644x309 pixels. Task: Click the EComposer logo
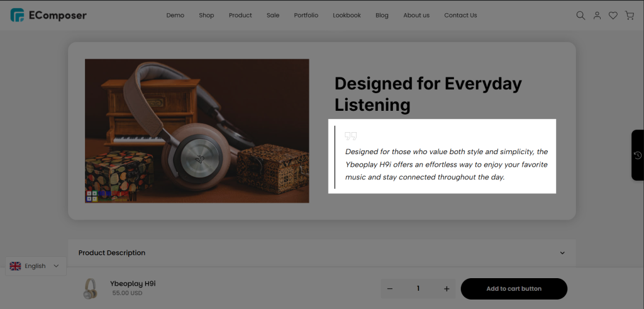pyautogui.click(x=48, y=15)
